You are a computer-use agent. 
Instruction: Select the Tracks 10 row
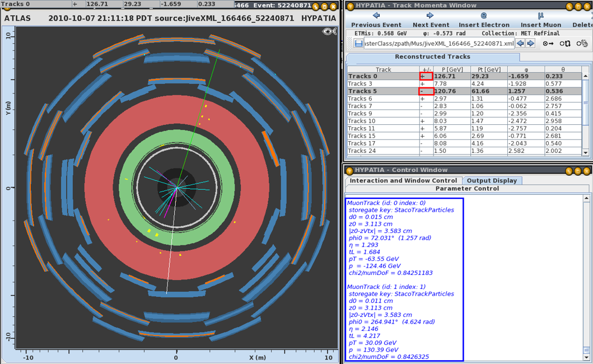click(383, 121)
